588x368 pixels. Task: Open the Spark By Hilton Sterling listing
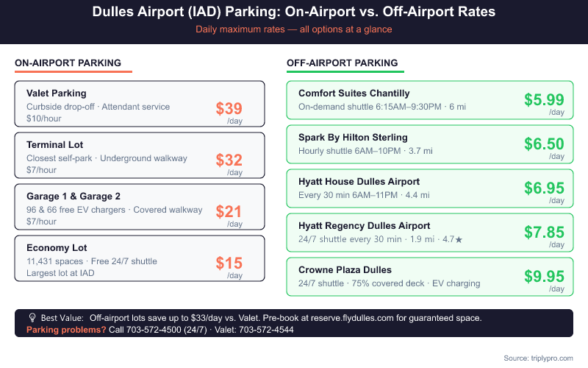pos(352,138)
